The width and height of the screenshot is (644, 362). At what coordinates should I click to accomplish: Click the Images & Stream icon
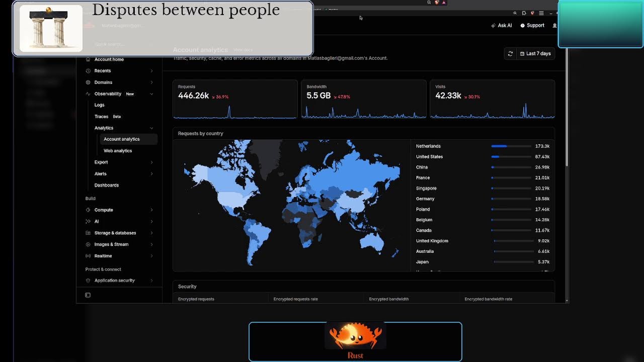coord(88,244)
